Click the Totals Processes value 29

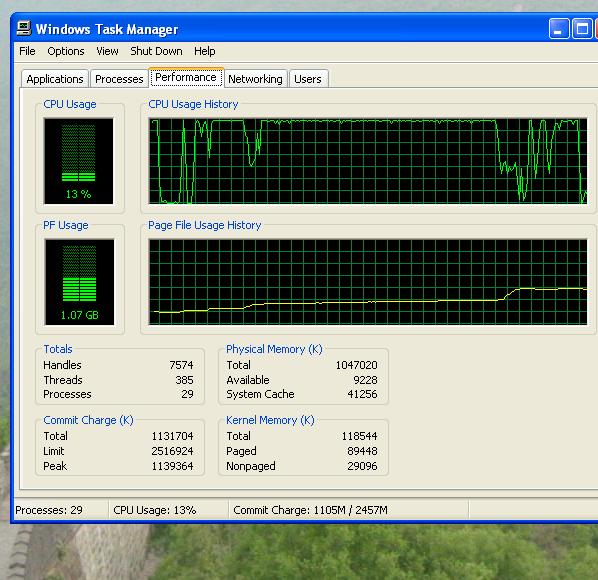(187, 394)
